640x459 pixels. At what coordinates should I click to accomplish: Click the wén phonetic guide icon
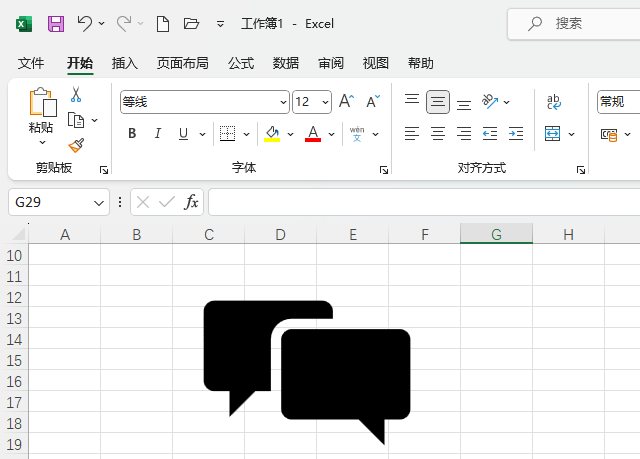(357, 134)
